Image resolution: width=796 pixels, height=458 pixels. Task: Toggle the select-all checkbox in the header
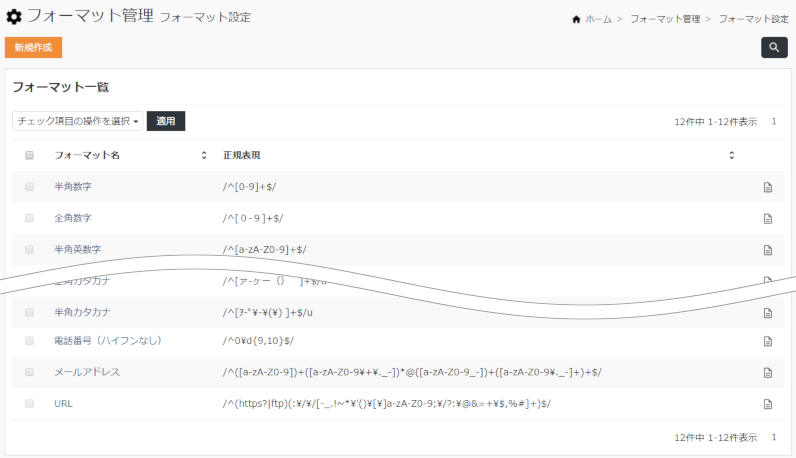[29, 155]
